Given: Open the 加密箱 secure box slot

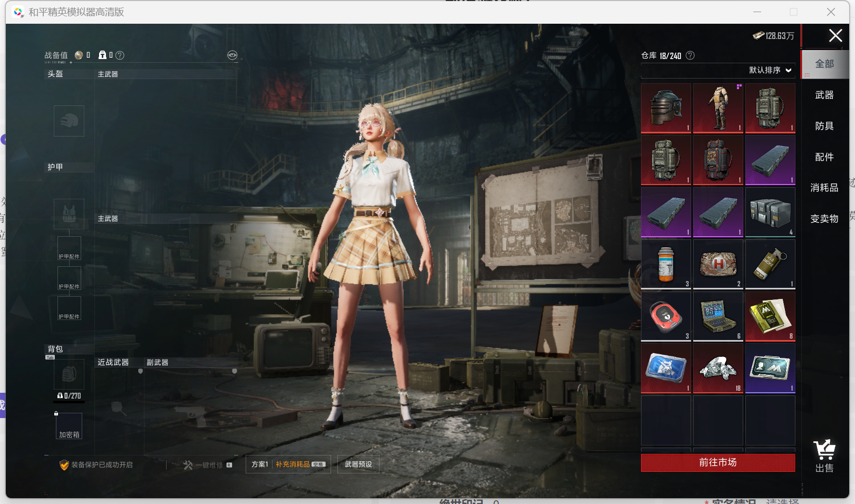Looking at the screenshot, I should 69,426.
